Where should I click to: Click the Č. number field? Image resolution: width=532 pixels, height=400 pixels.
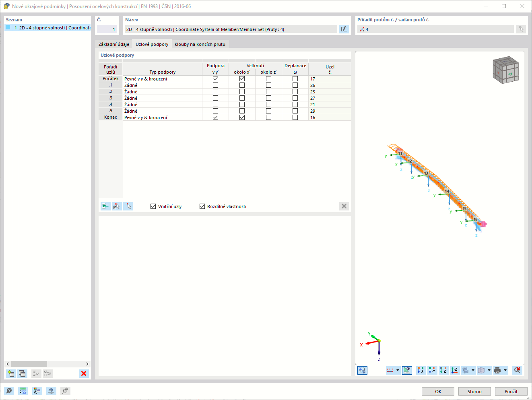pyautogui.click(x=107, y=29)
